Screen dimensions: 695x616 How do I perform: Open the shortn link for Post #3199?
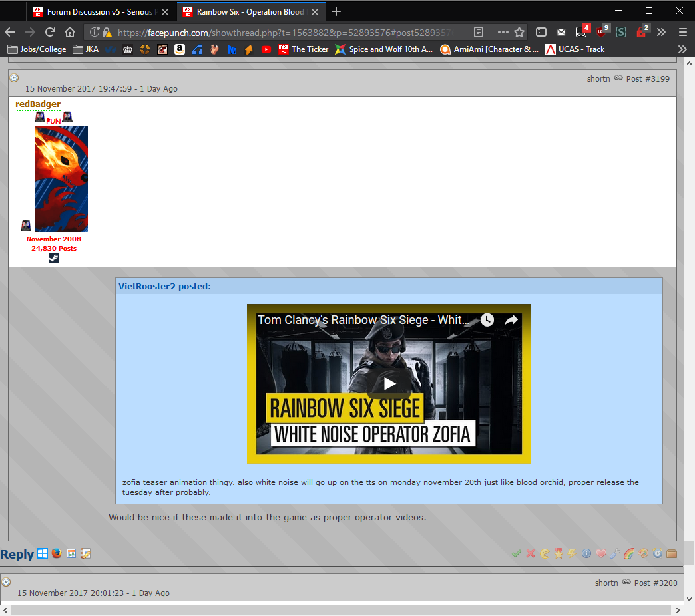click(x=598, y=78)
